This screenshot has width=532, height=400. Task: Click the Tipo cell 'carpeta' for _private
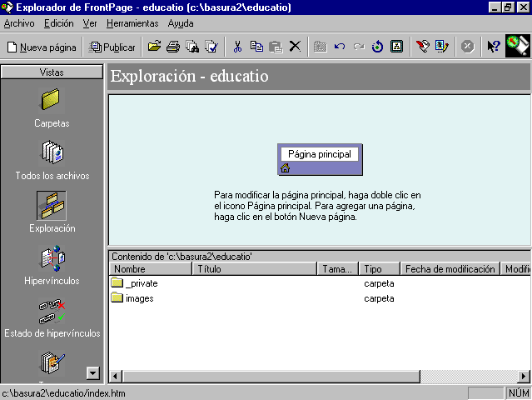tap(379, 283)
